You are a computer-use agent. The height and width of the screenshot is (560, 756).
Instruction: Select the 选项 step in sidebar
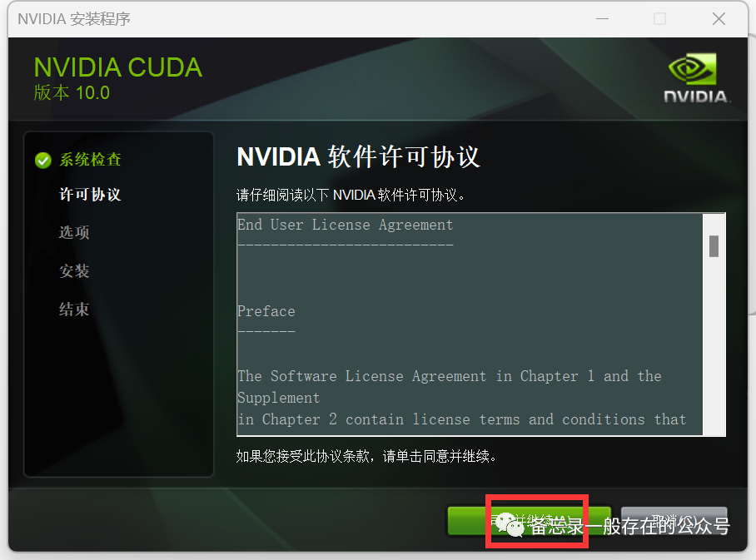click(74, 232)
